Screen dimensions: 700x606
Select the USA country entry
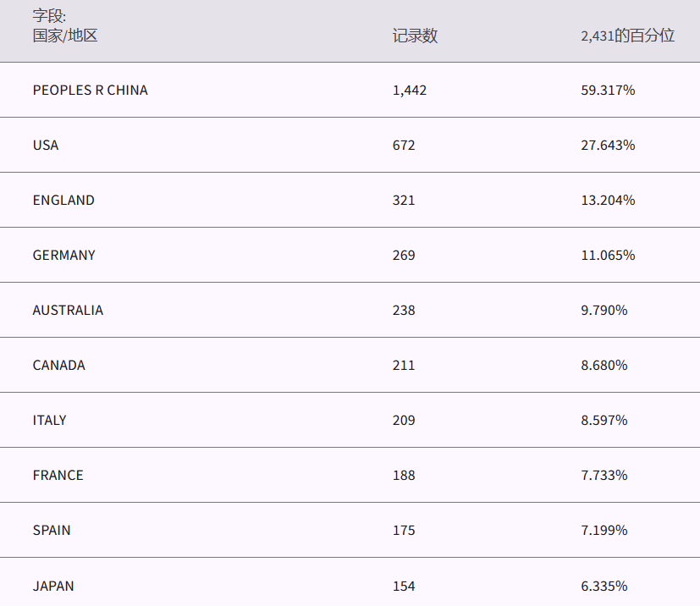tap(46, 145)
